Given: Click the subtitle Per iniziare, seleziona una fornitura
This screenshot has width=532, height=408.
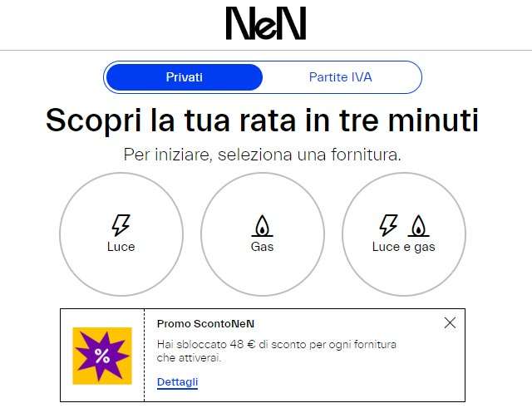Looking at the screenshot, I should (x=262, y=155).
